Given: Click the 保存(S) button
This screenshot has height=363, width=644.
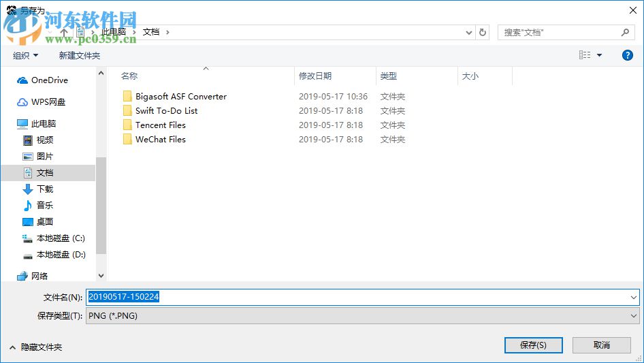Looking at the screenshot, I should tap(534, 345).
